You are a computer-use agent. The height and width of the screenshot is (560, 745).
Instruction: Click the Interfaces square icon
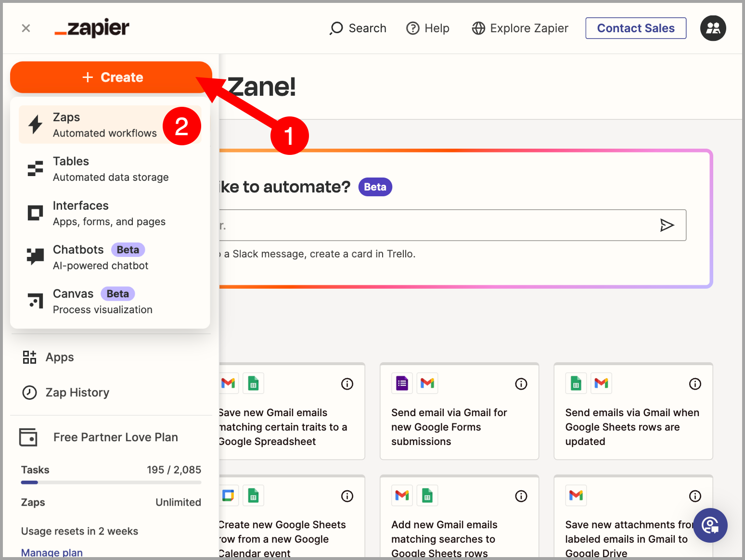click(35, 213)
